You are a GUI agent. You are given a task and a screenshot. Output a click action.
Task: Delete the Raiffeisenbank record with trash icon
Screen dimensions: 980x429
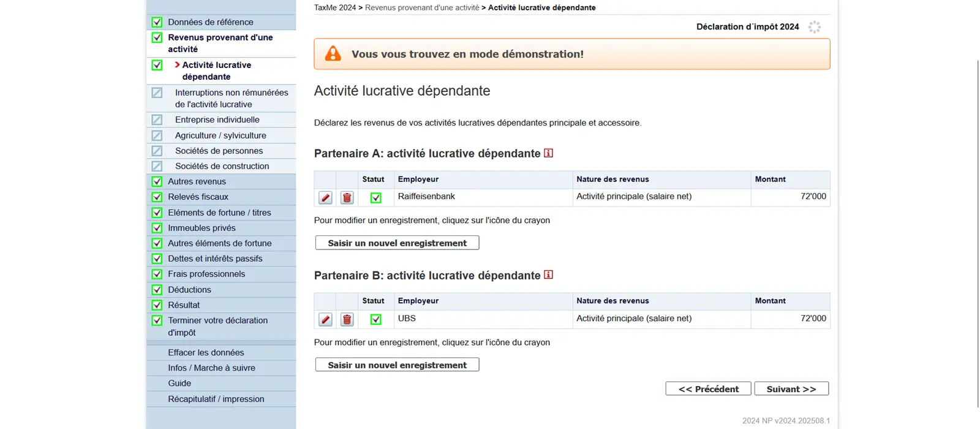tap(347, 197)
